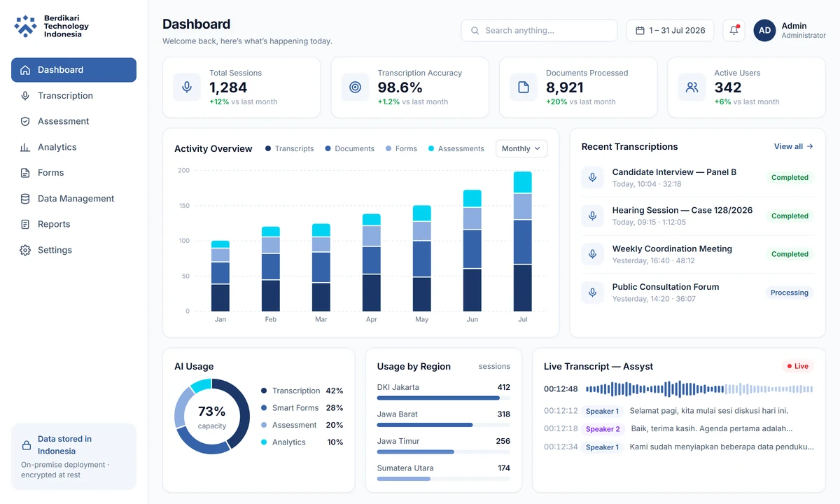Open Assessment from the sidebar
This screenshot has width=840, height=504.
(73, 121)
